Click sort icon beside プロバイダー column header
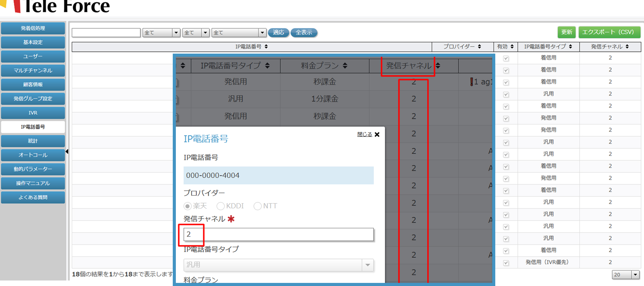 pos(479,47)
